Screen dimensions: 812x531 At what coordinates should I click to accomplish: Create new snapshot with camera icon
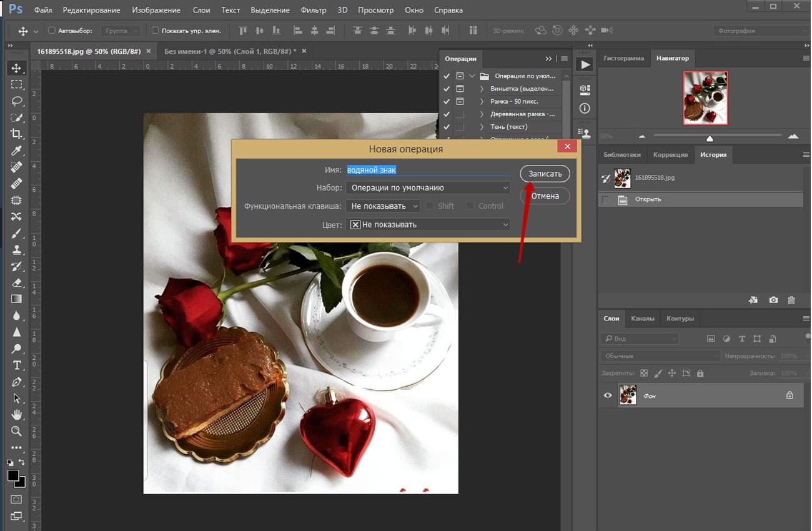(773, 300)
